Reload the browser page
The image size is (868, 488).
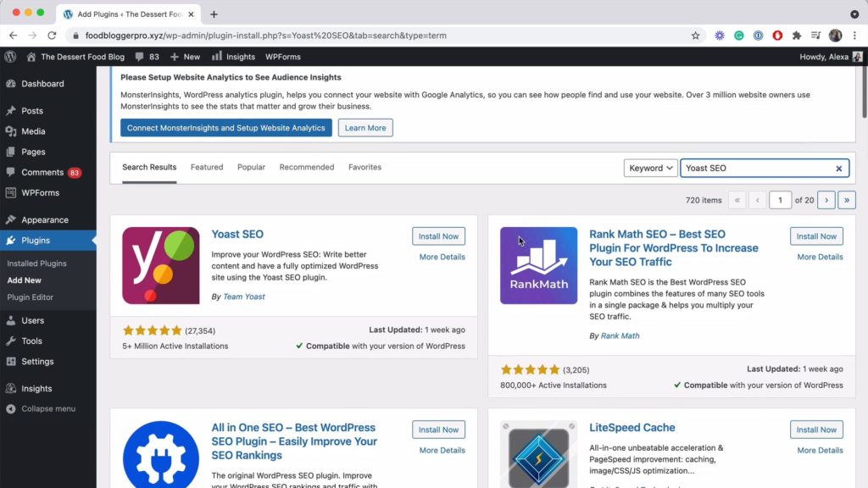[52, 36]
